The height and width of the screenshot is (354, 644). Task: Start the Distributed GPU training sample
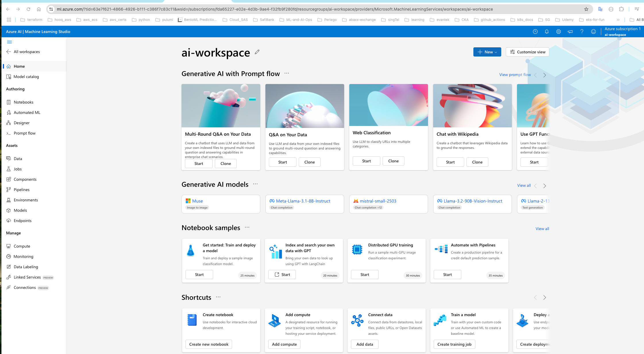[x=365, y=275]
